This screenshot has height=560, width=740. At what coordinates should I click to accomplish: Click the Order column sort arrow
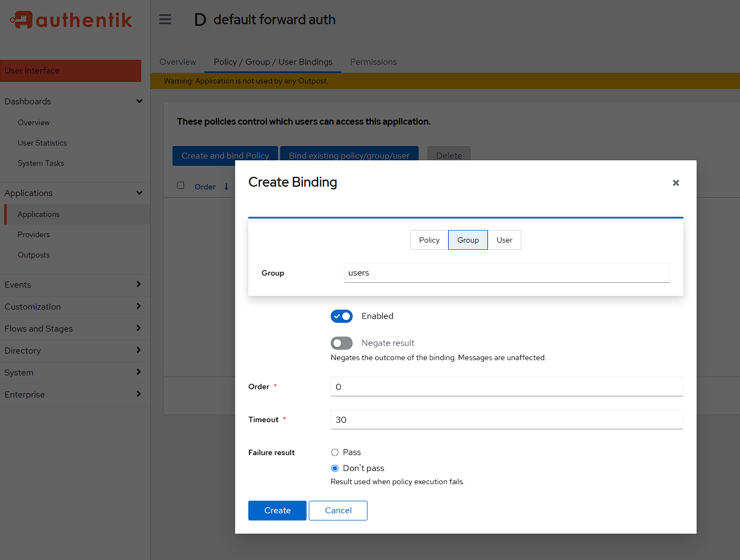click(x=226, y=187)
